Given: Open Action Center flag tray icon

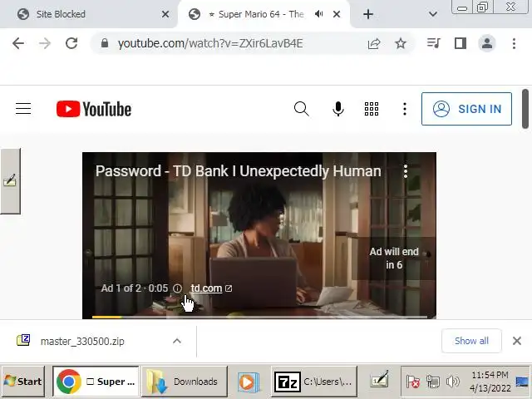Looking at the screenshot, I should pos(413,382).
